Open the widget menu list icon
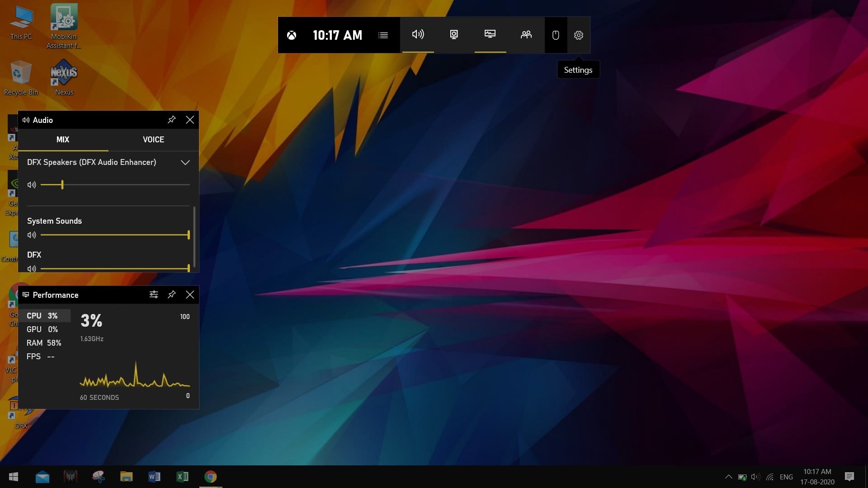Viewport: 868px width, 488px height. (x=383, y=35)
